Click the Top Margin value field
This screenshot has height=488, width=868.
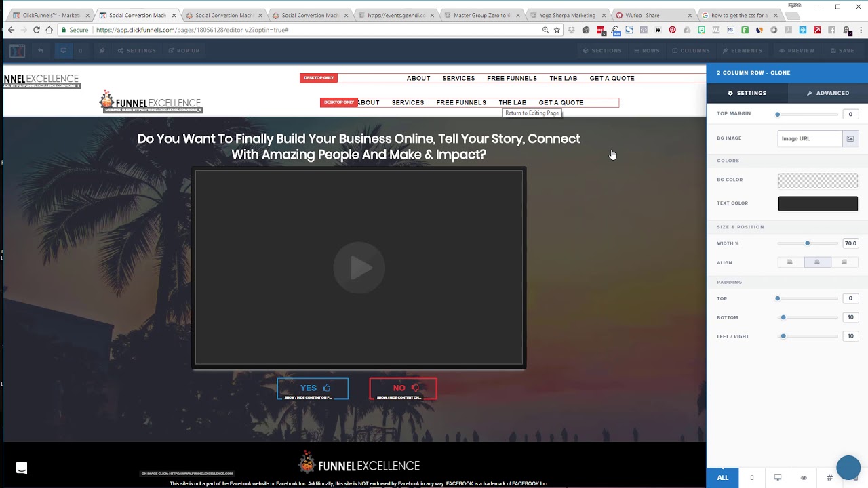point(850,114)
